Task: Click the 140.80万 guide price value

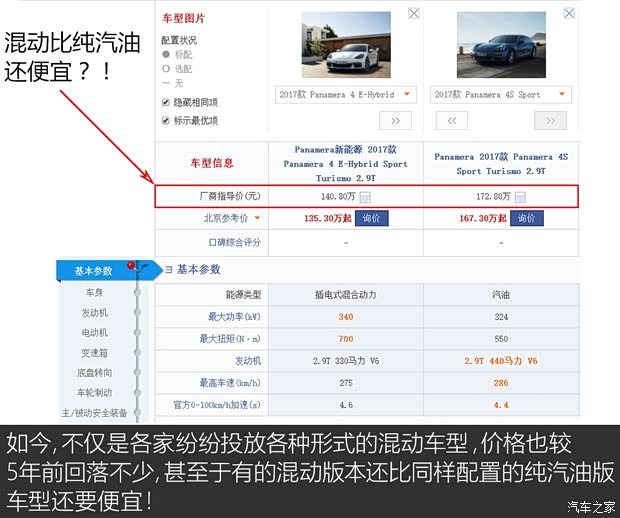Action: click(338, 197)
